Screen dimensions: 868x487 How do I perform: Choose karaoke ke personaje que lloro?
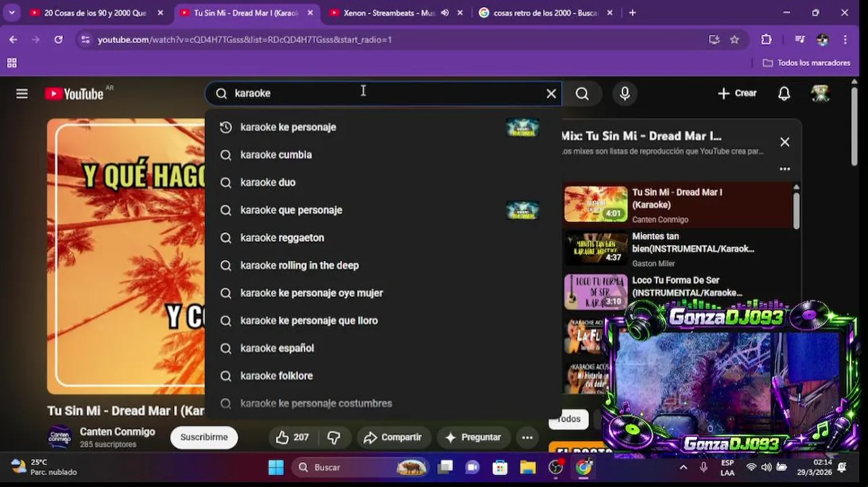click(x=383, y=321)
